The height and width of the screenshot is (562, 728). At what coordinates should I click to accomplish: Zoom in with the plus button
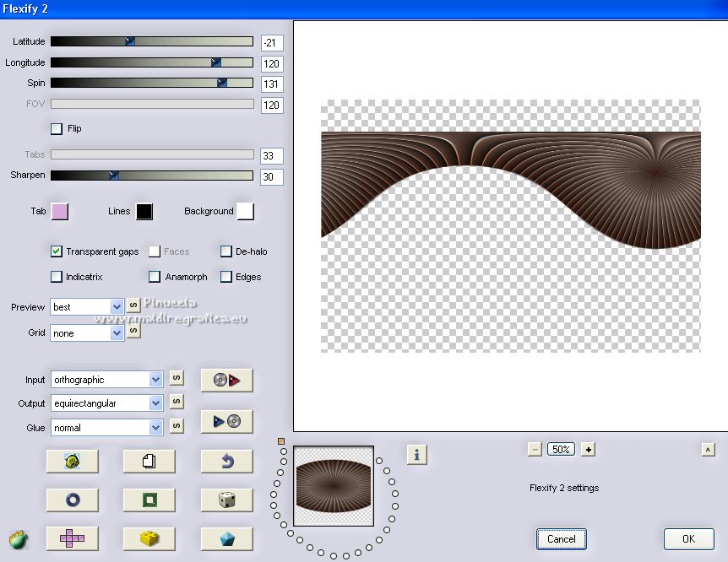pyautogui.click(x=589, y=449)
